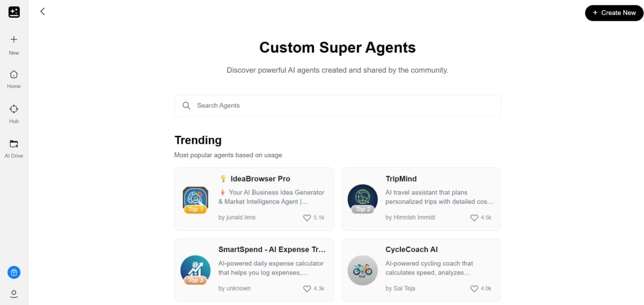Open the IdeaBrowser Pro title link
644x305 pixels.
(260, 178)
